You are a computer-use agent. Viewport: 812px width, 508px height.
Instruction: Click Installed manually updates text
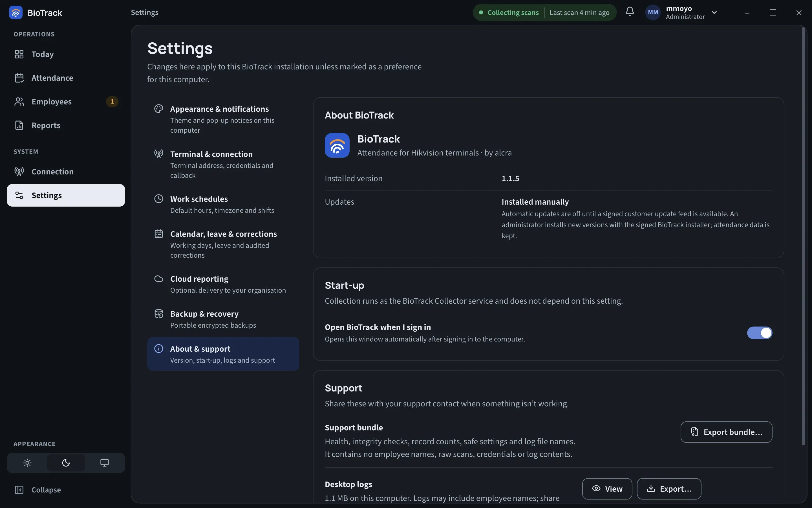535,202
